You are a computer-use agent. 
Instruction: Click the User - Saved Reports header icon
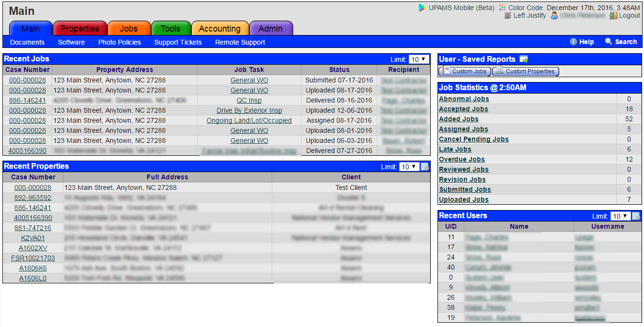tap(524, 59)
